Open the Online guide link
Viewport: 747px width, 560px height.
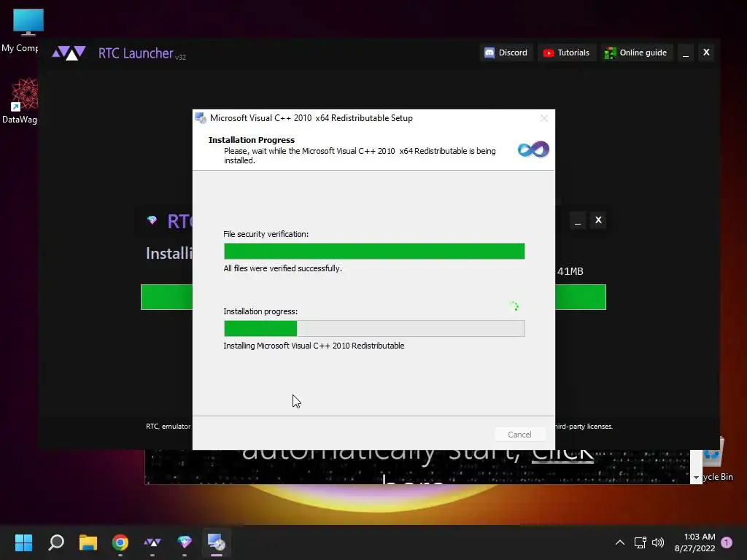[x=636, y=52]
